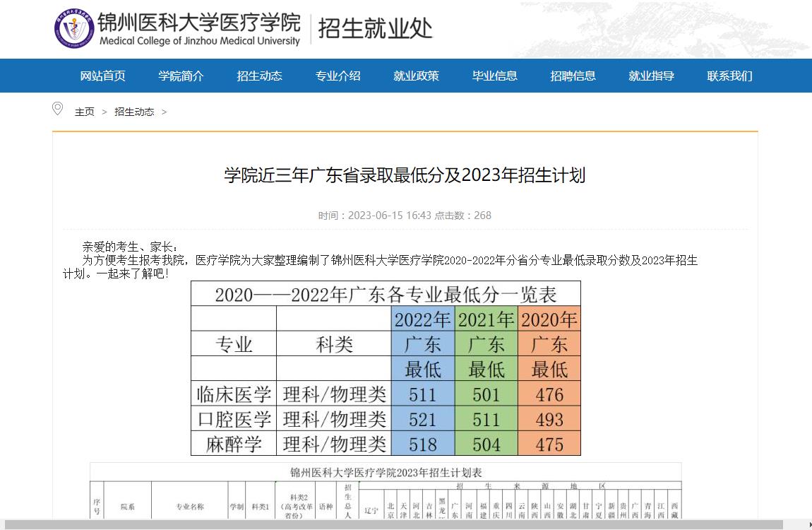Click the university crest logo

coord(74,28)
